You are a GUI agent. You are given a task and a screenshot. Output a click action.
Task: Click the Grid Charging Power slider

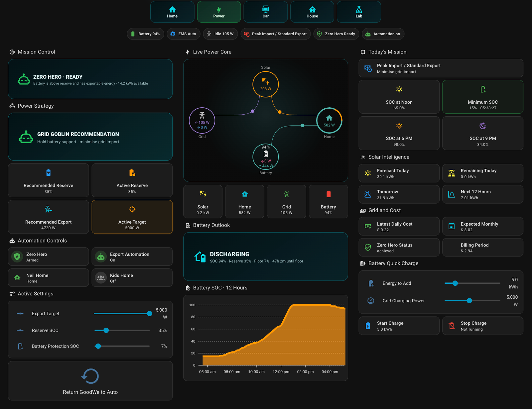472,301
